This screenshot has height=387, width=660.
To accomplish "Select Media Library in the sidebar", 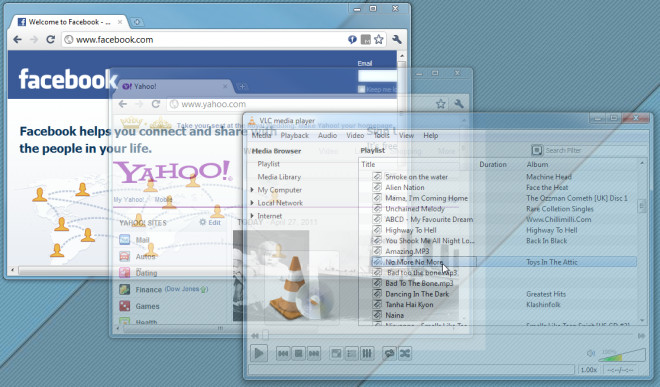I will [x=279, y=177].
